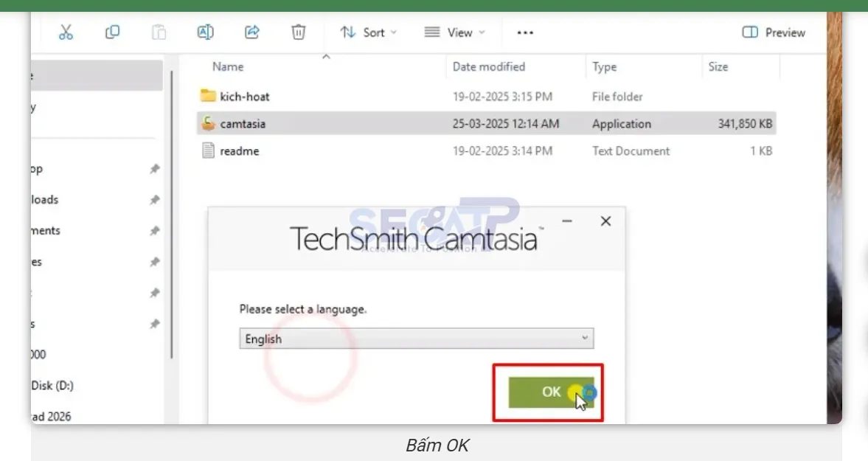
Task: Toggle the Preview pane
Action: 772,32
